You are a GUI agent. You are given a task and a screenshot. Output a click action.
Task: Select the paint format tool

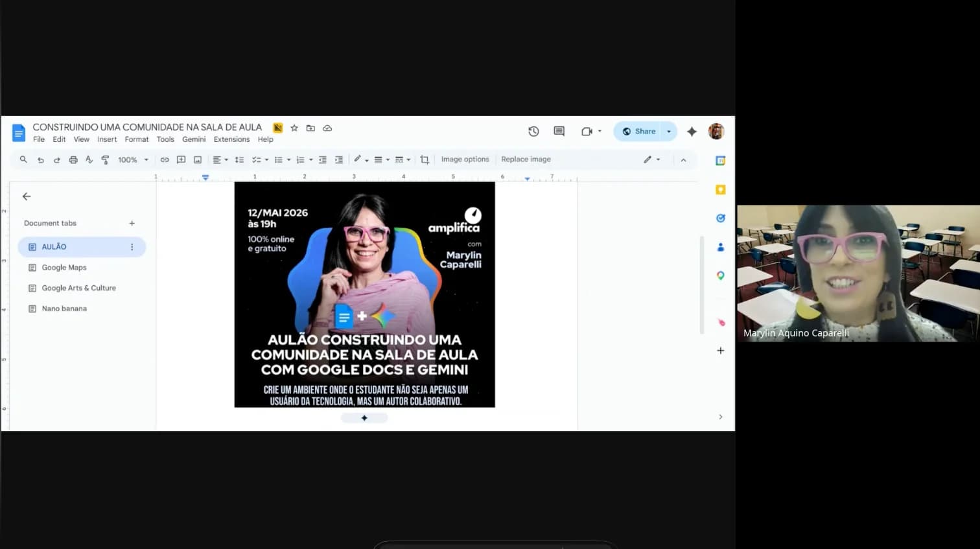pos(105,159)
